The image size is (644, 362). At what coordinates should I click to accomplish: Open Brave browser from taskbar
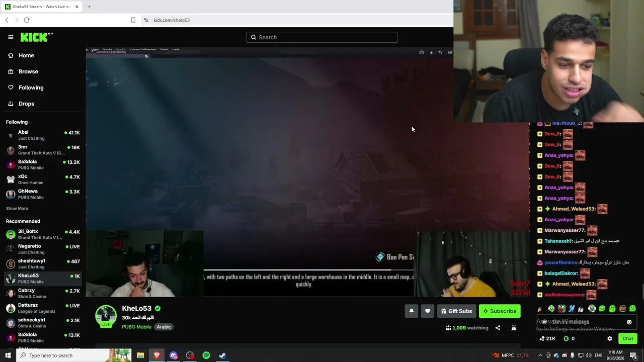[157, 355]
